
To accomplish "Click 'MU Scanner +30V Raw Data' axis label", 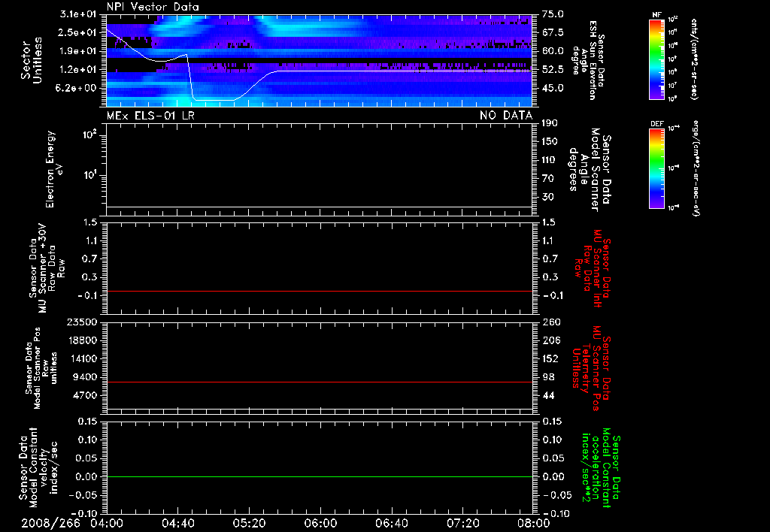I will [47, 268].
